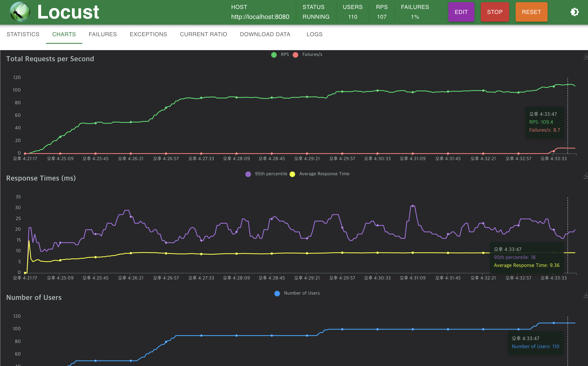The width and height of the screenshot is (588, 366).
Task: Click the Number of Users chart heading
Action: pos(34,298)
